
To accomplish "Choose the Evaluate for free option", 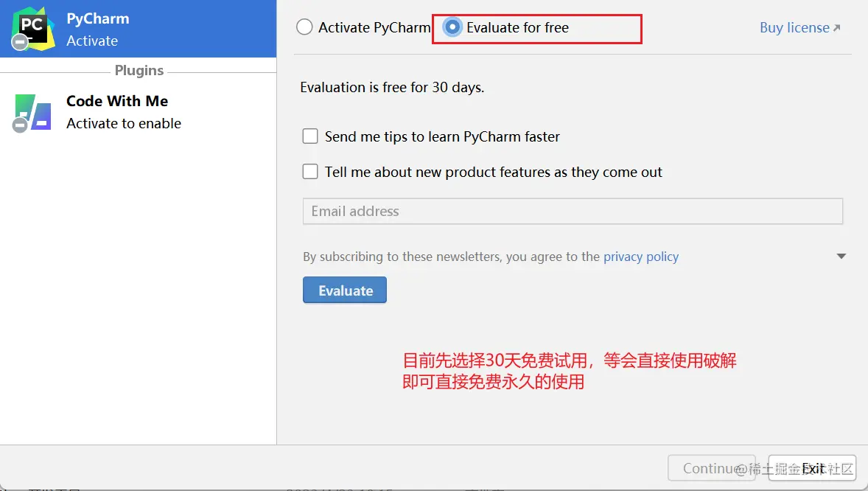I will (x=453, y=27).
